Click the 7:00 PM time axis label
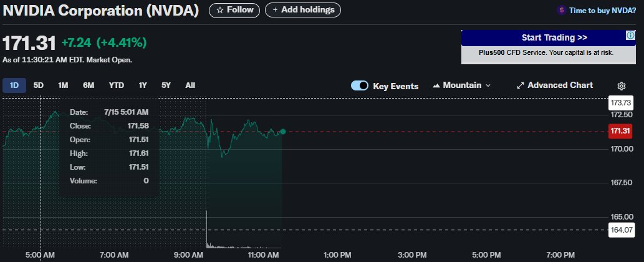Viewport: 644px width, 262px height. (560, 255)
